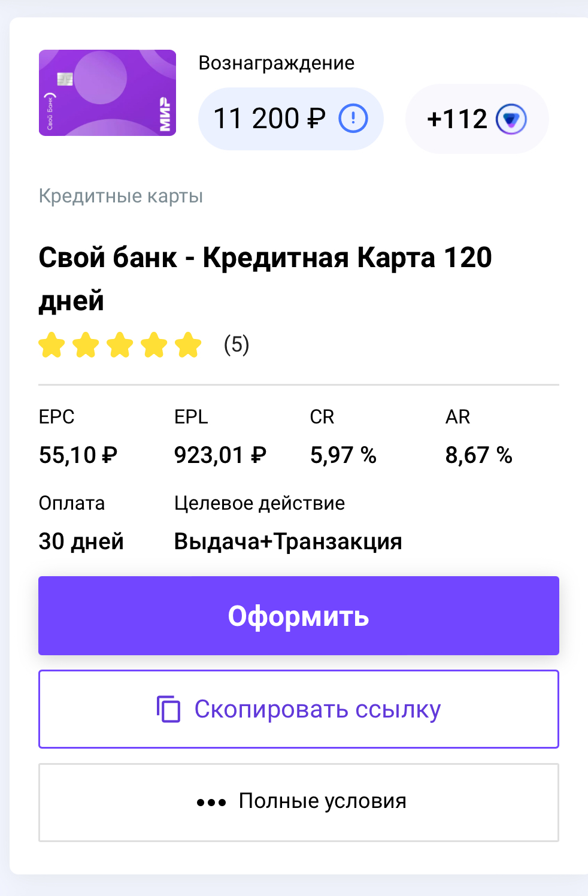Click the 11 200 ₽ reward pill
This screenshot has height=896, width=588.
(291, 119)
